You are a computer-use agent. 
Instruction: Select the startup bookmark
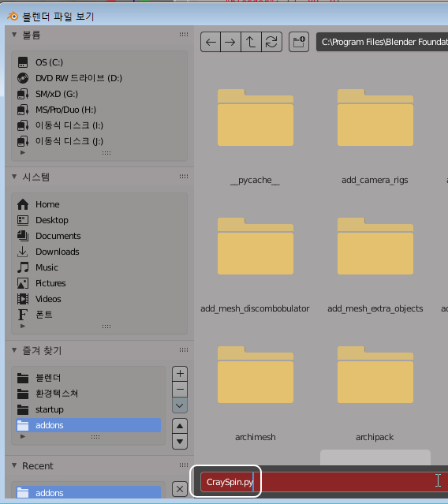pos(88,409)
